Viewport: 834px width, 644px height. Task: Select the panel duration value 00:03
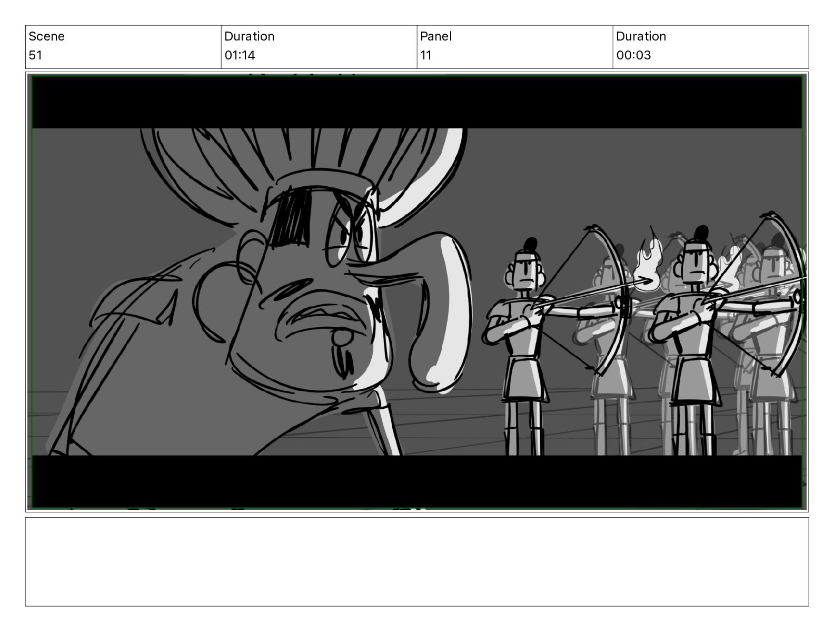[x=633, y=55]
